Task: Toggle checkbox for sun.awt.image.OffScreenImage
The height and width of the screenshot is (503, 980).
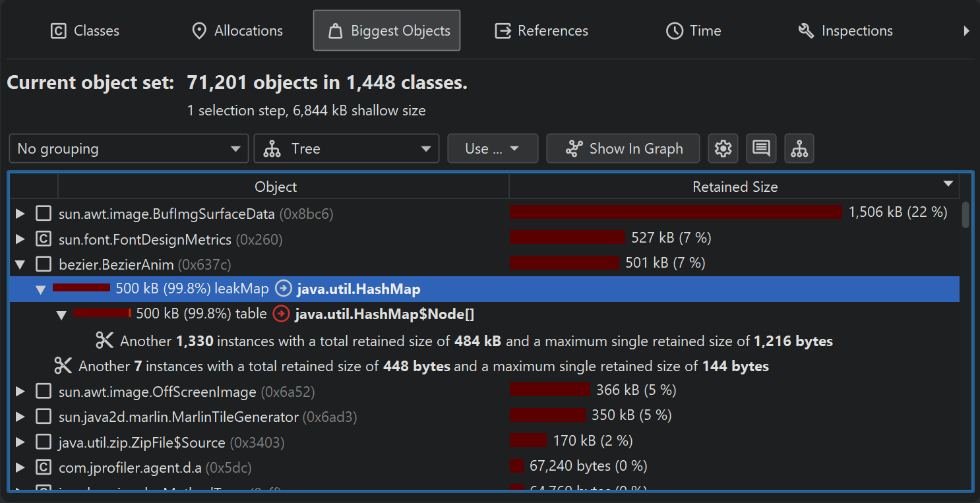Action: pyautogui.click(x=44, y=392)
